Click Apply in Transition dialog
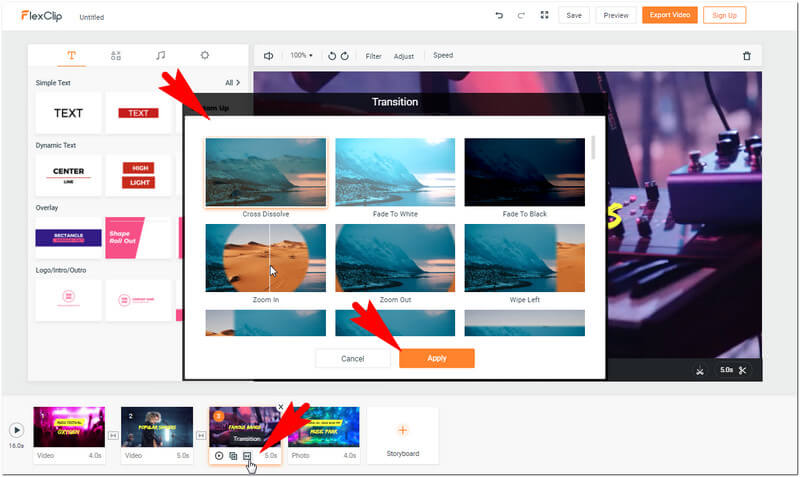 (437, 358)
